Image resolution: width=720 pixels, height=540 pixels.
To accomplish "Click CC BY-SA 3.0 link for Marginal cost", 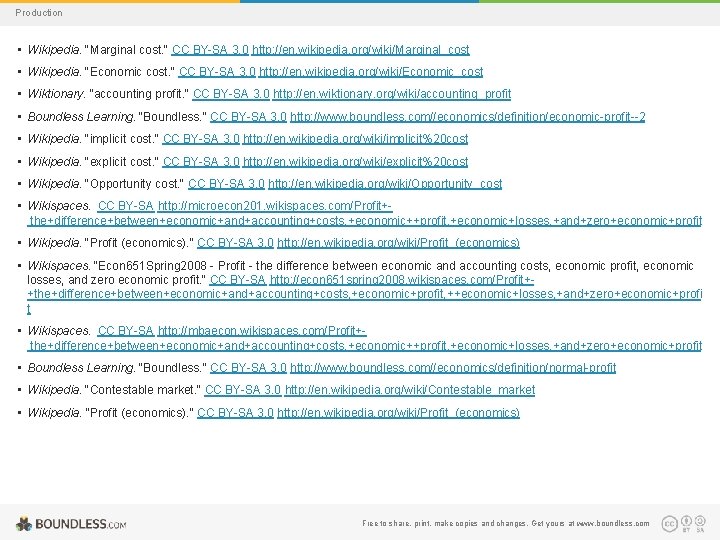I will pyautogui.click(x=210, y=50).
